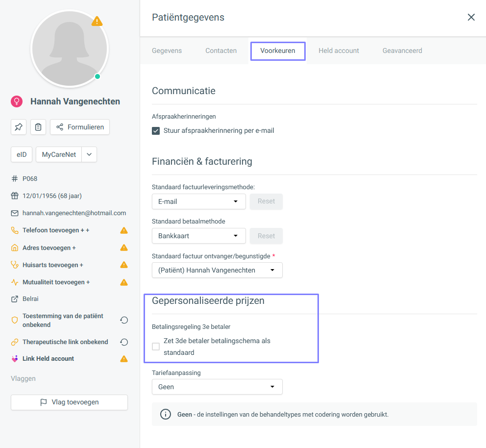Click the pin icon button under patient name

pos(19,127)
